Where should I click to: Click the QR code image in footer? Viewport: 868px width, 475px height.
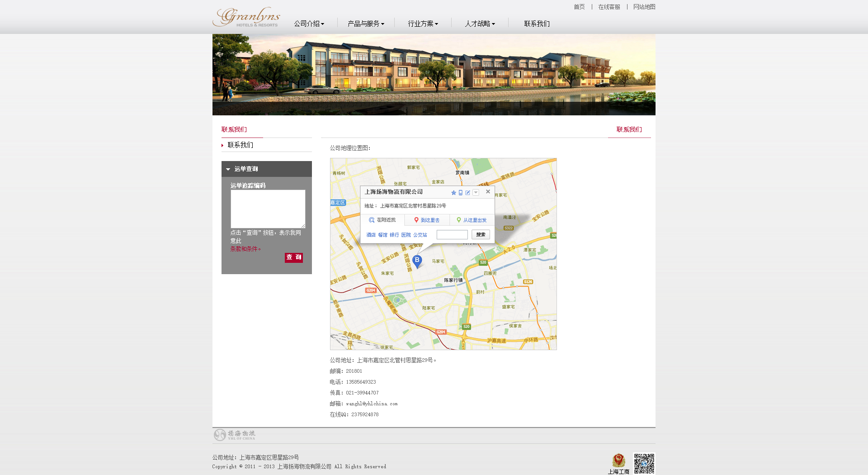coord(644,463)
